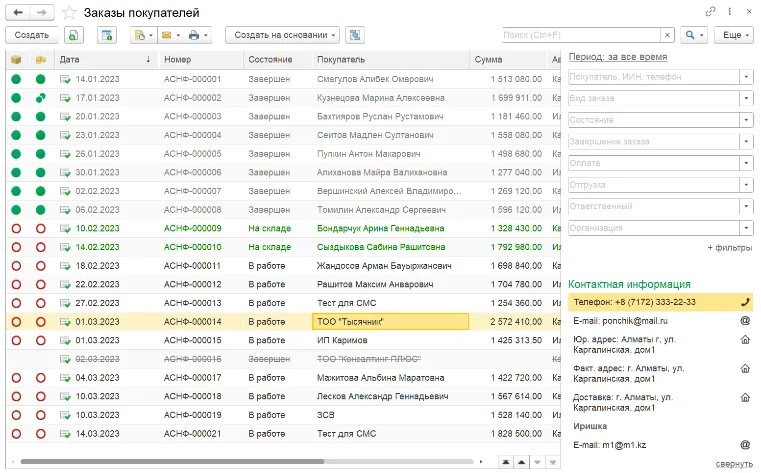
Task: Open the Еще menu
Action: pyautogui.click(x=735, y=35)
